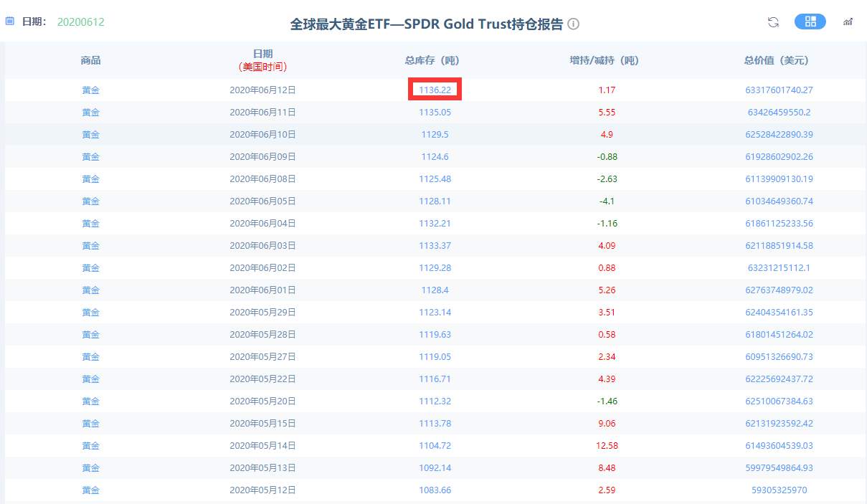867x504 pixels.
Task: Click total value 59305325970
Action: tap(780, 490)
